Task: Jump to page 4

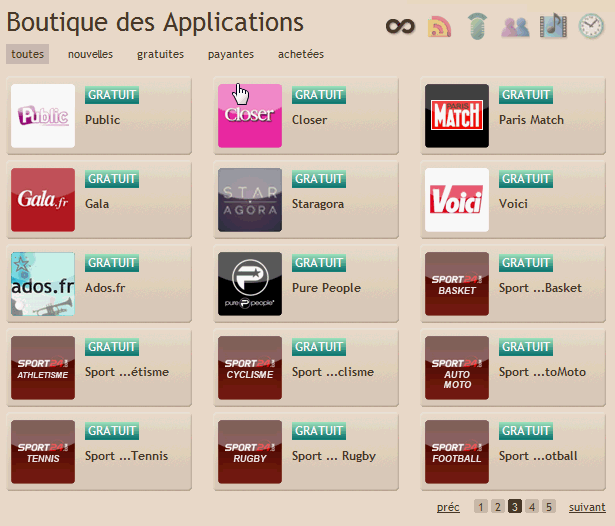Action: pos(532,506)
